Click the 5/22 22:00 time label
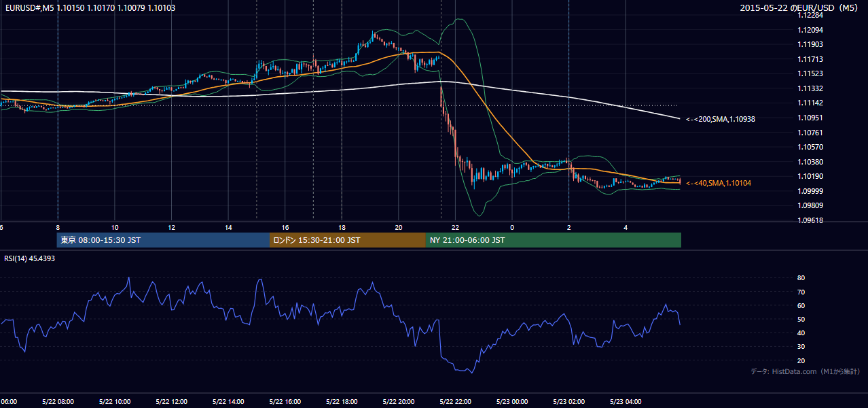Viewport: 868px width, 408px height. (456, 402)
